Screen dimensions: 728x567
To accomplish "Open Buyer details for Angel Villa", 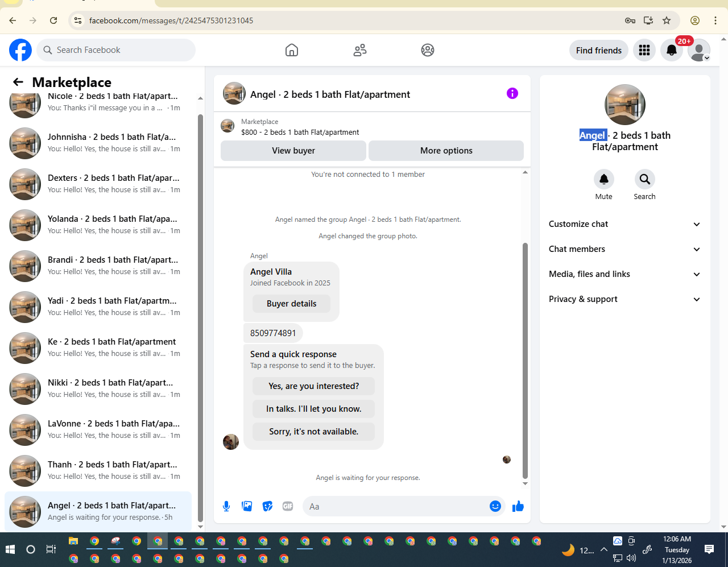I will [292, 304].
